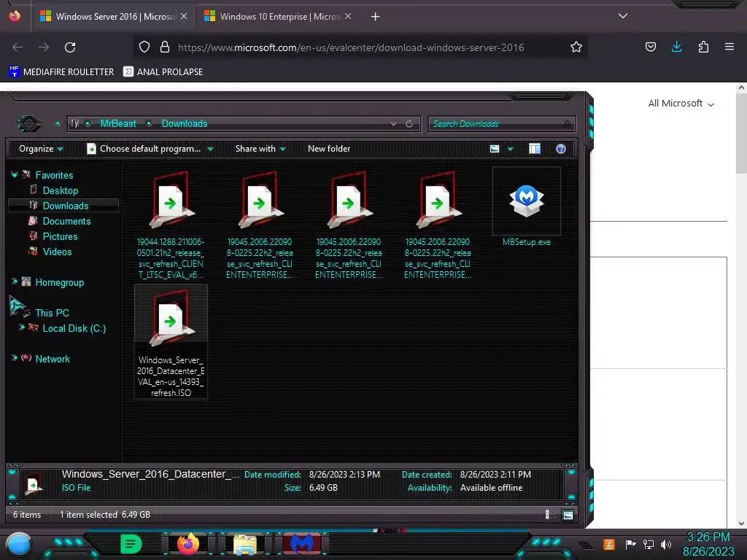Open Videos in navigation pane
747x560 pixels.
tap(57, 252)
